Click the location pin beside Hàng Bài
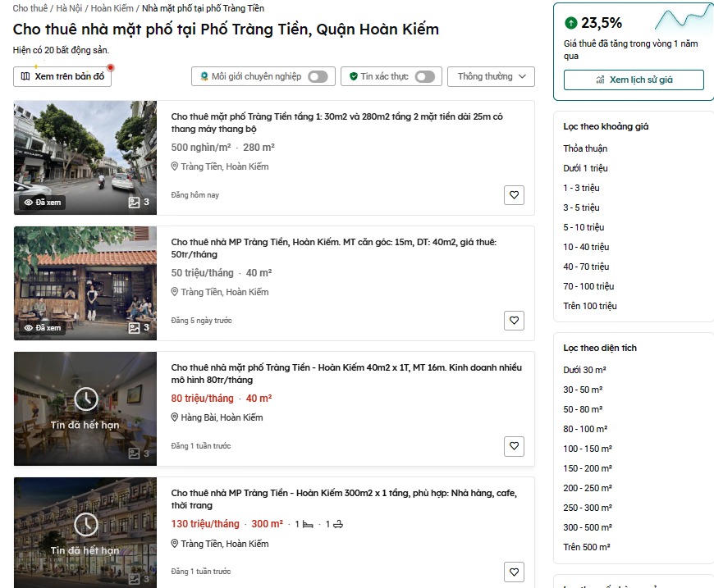714x588 pixels. (175, 417)
